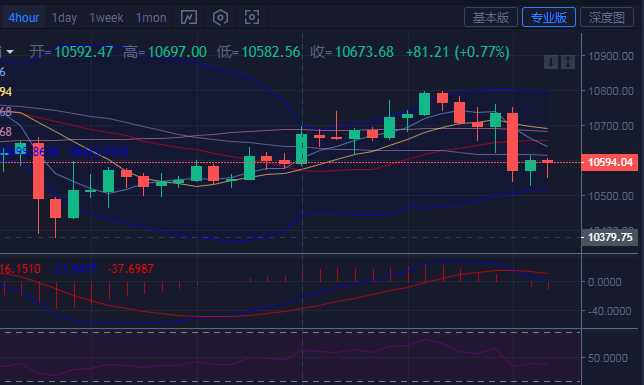644x385 pixels.
Task: Select the 1mon timeframe
Action: click(x=151, y=18)
